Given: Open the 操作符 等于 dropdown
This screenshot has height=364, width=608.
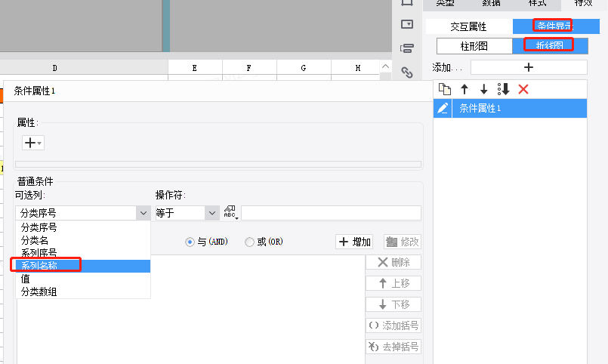Looking at the screenshot, I should pos(211,214).
